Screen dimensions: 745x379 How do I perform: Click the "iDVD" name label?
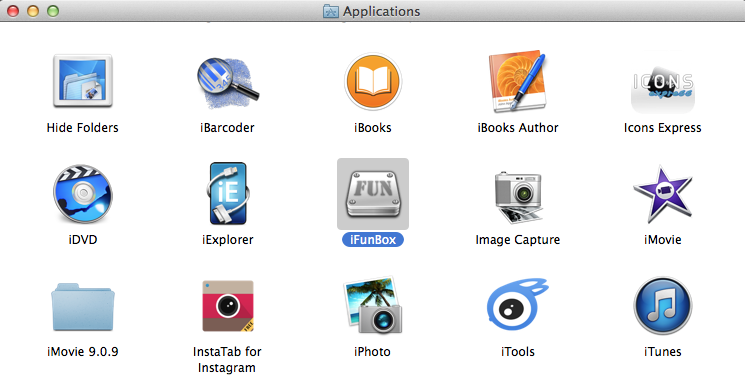83,240
